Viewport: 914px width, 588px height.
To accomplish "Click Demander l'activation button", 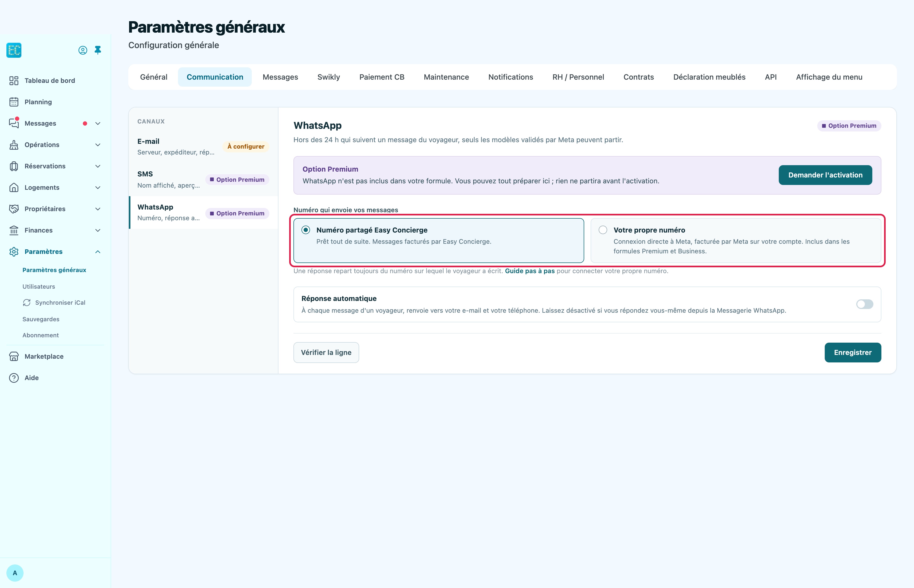I will tap(825, 175).
